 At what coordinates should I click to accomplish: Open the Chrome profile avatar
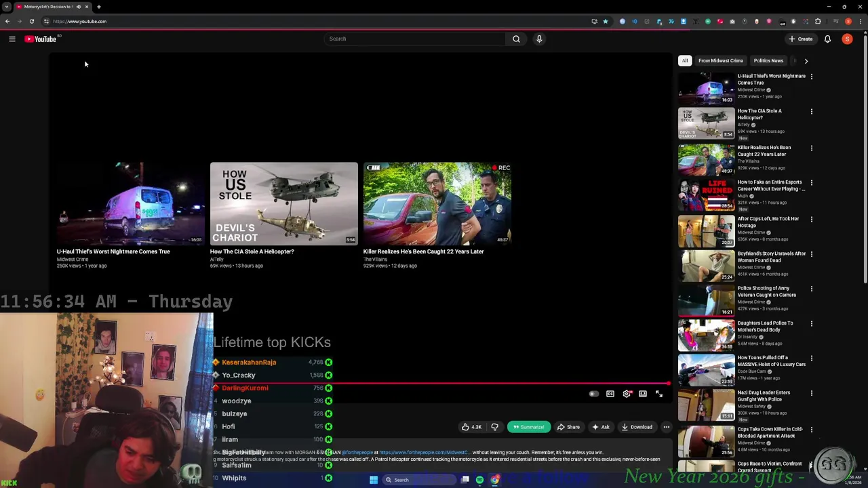tap(848, 22)
